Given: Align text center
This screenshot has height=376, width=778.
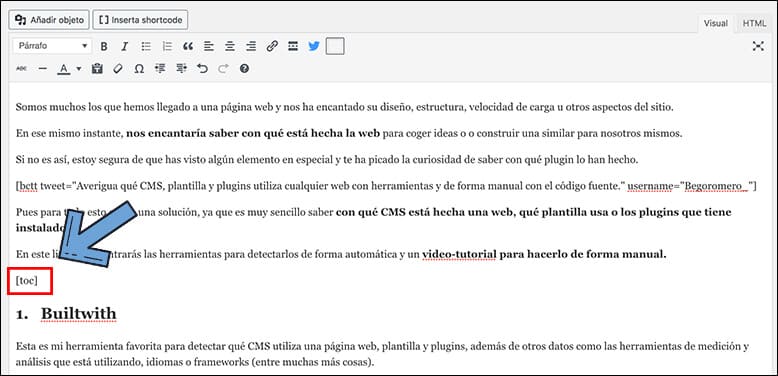Looking at the screenshot, I should tap(230, 47).
